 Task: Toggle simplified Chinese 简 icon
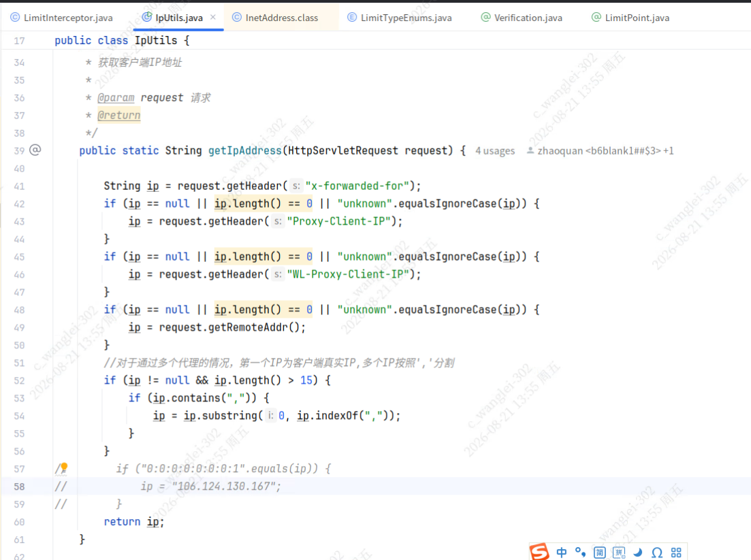(600, 553)
